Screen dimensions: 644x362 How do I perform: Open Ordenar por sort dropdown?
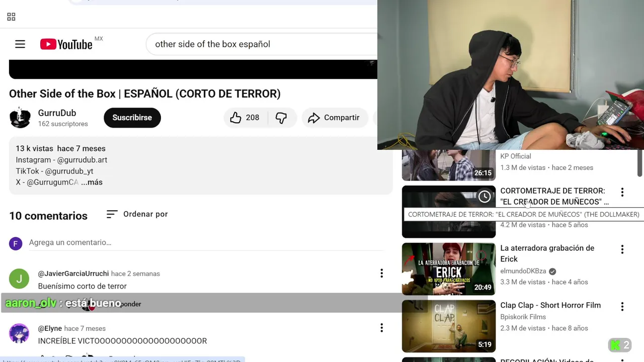tap(137, 214)
